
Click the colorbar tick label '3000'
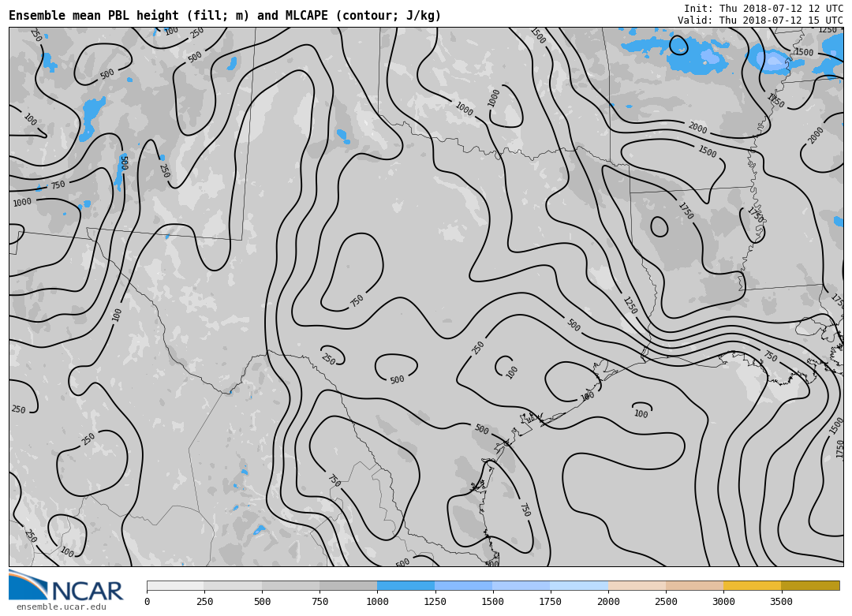[x=723, y=601]
